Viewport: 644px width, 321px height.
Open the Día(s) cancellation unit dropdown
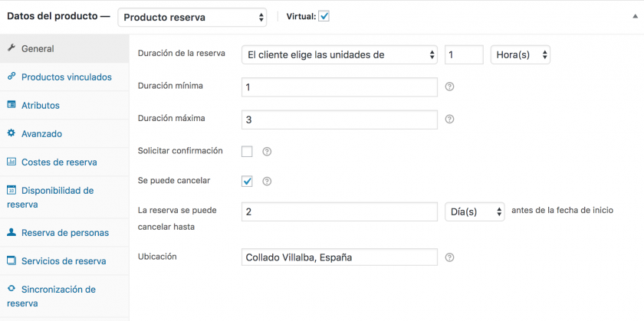pos(475,211)
